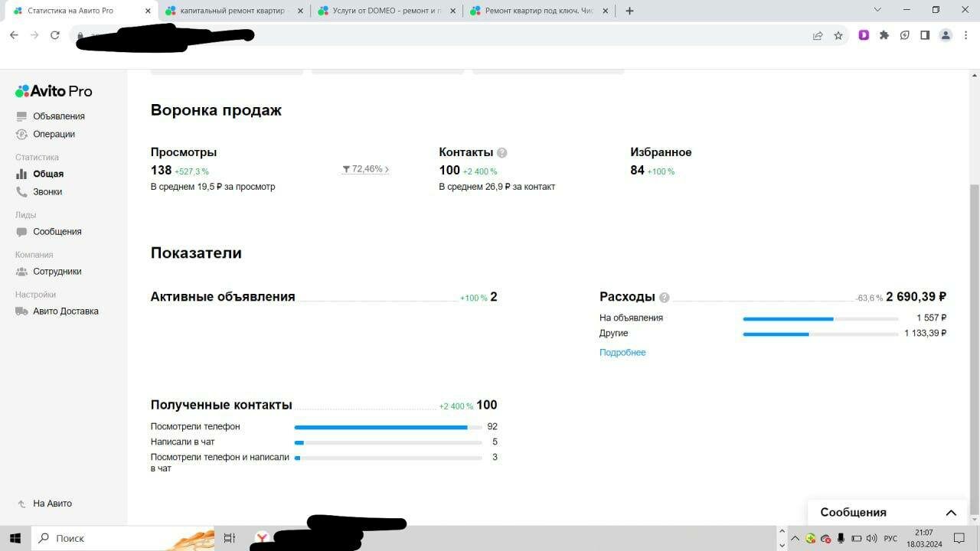Reload the page in the browser
This screenshot has width=980, height=551.
tap(54, 35)
